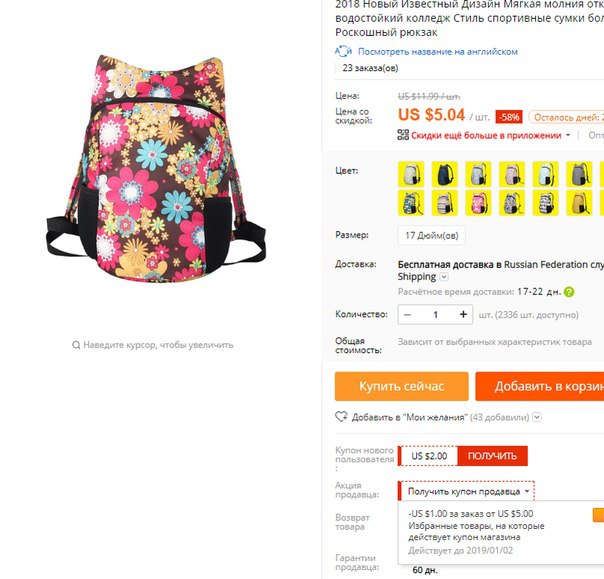
Task: Click the translate icon beside English title link
Action: point(343,51)
